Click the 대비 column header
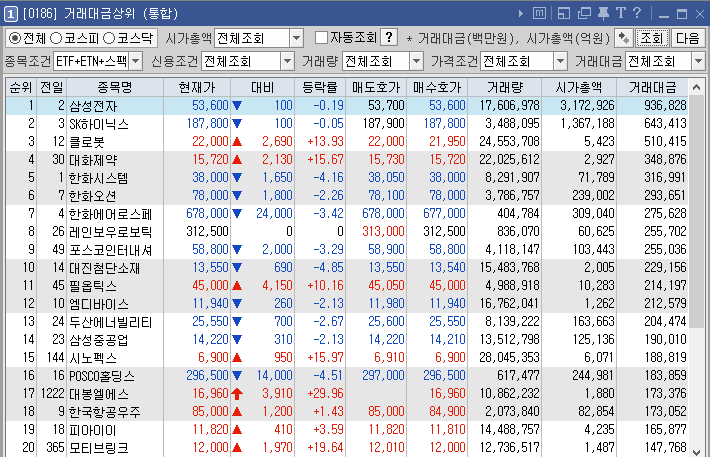The width and height of the screenshot is (710, 457). pyautogui.click(x=263, y=87)
